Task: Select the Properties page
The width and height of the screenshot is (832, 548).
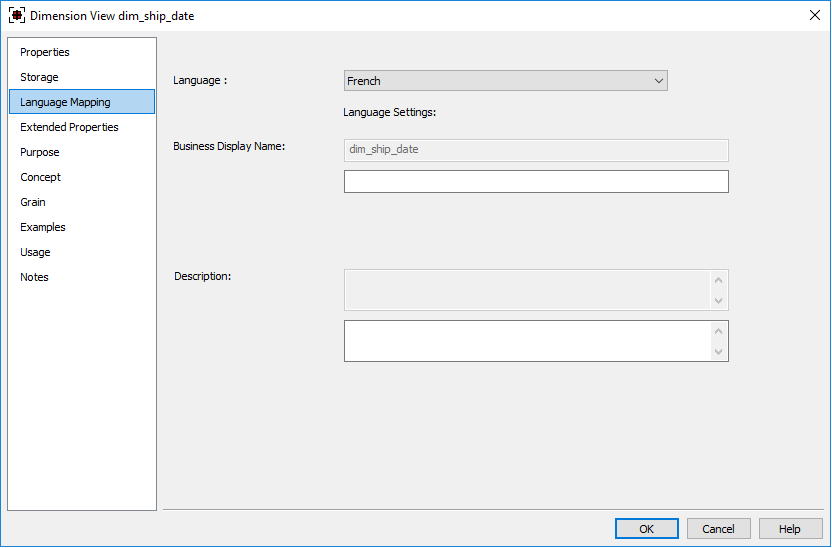Action: point(45,52)
